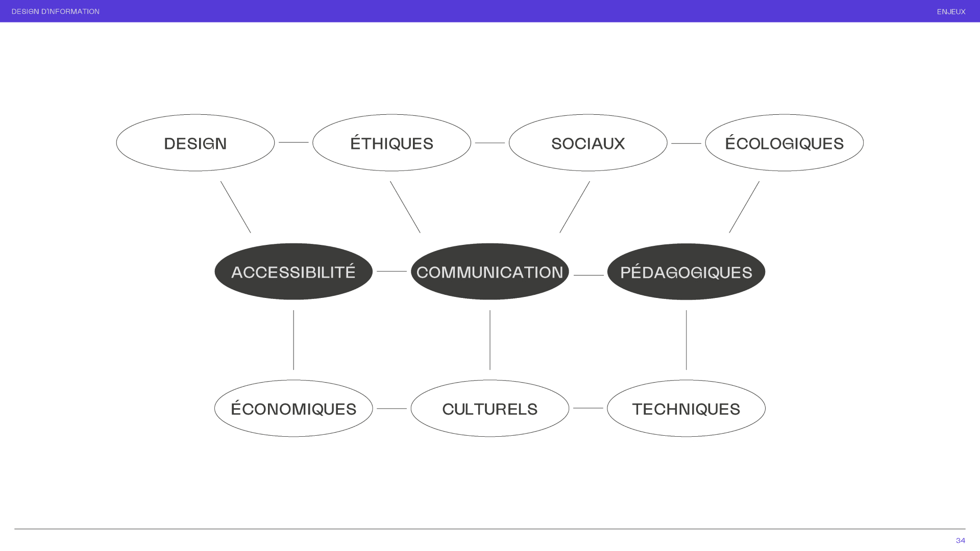
Task: Select connector line between DESIGN and ÉTHIQUES
Action: (x=293, y=142)
